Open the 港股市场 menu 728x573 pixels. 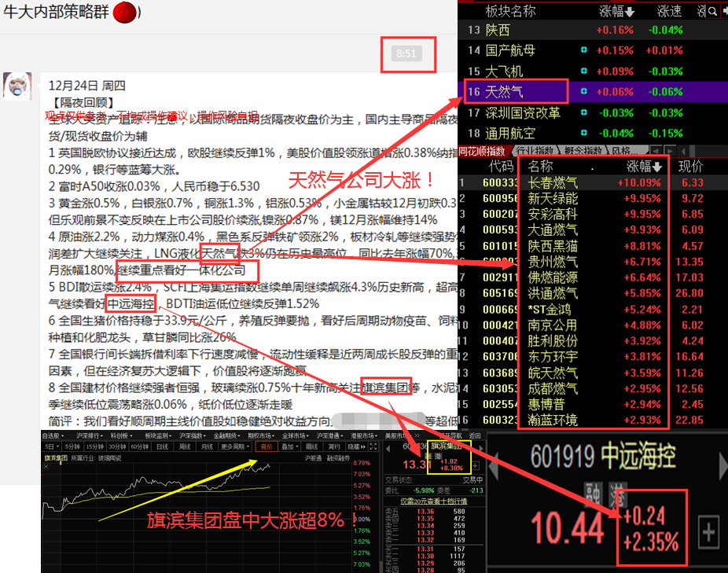click(365, 435)
